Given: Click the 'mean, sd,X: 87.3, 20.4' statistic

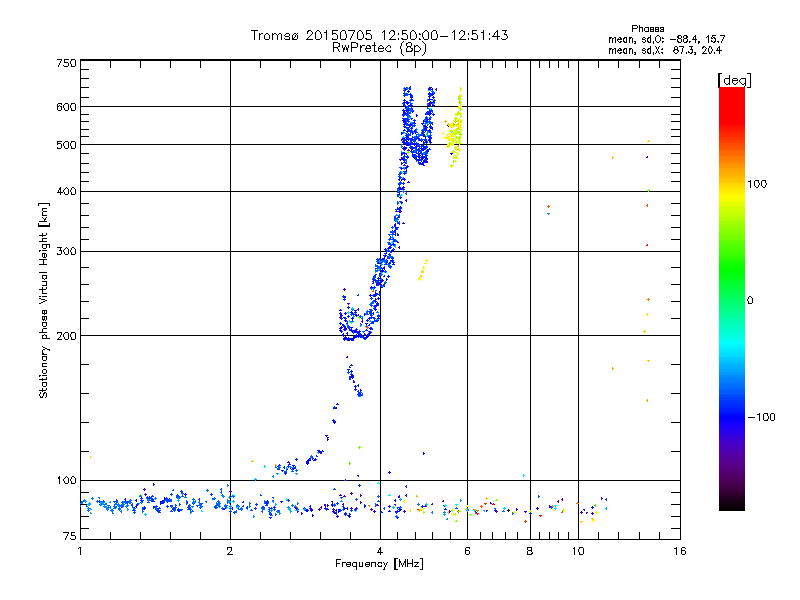Looking at the screenshot, I should pyautogui.click(x=665, y=50).
